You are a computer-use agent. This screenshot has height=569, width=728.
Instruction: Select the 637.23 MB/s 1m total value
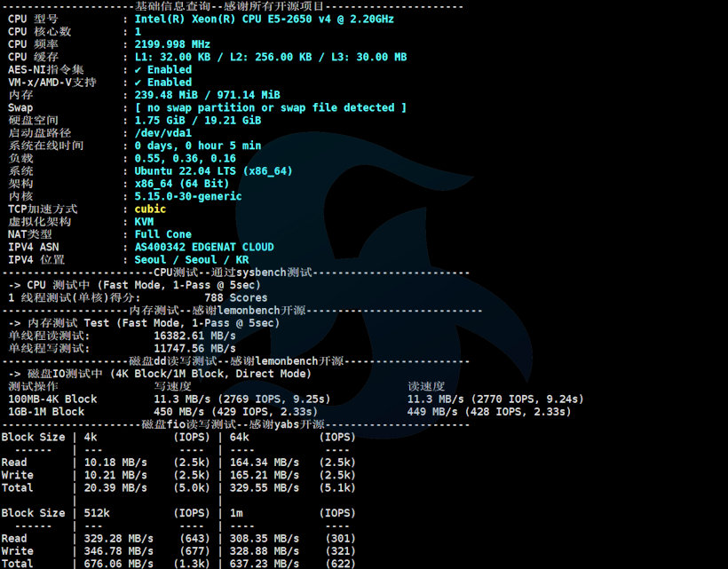[264, 564]
